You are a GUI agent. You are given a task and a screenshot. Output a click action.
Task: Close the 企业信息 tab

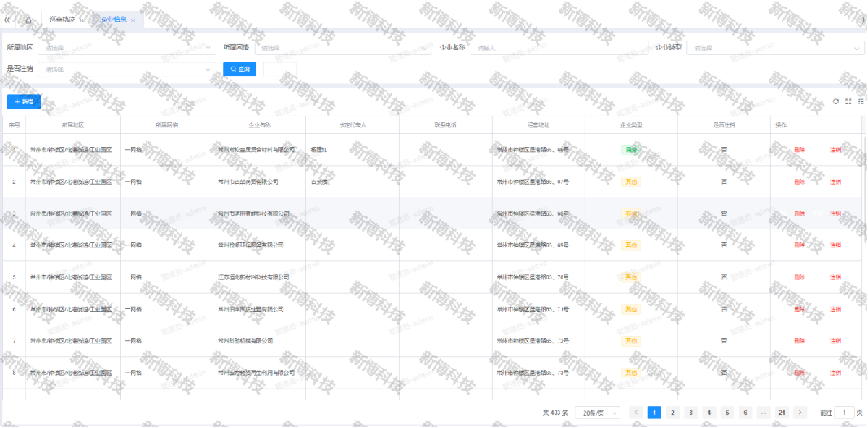click(x=133, y=20)
